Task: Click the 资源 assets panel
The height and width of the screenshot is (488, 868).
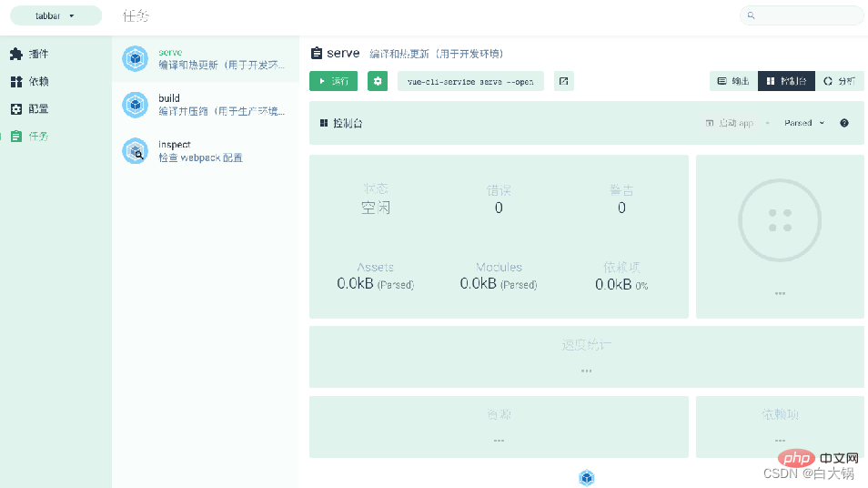Action: click(499, 426)
